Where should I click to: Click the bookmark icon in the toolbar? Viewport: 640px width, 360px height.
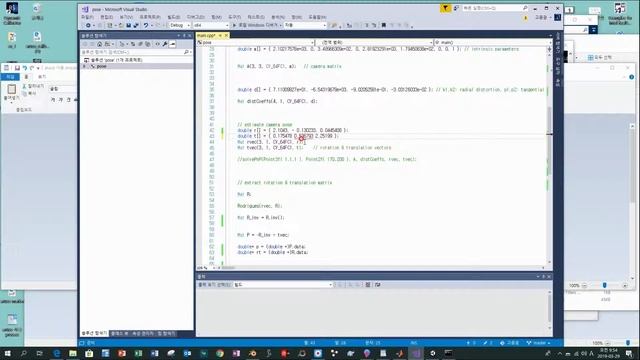pos(384,25)
